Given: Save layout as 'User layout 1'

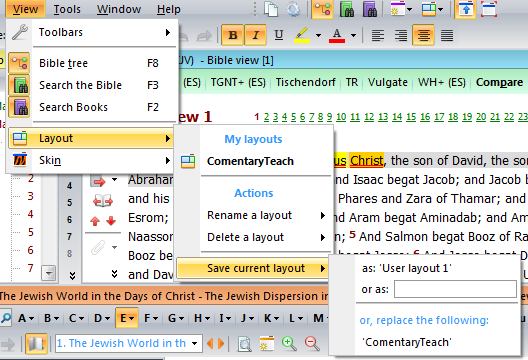Looking at the screenshot, I should [x=406, y=268].
